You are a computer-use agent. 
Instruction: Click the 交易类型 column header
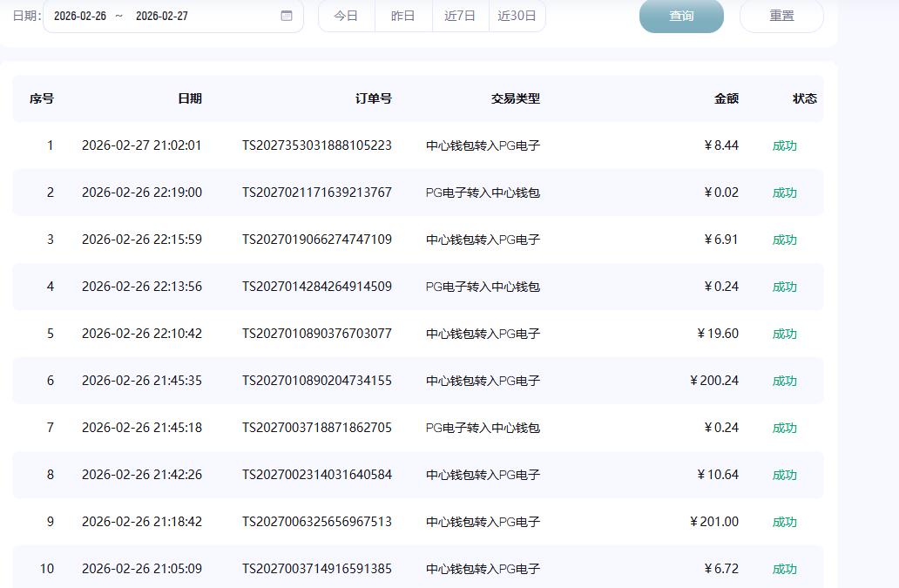click(x=515, y=98)
